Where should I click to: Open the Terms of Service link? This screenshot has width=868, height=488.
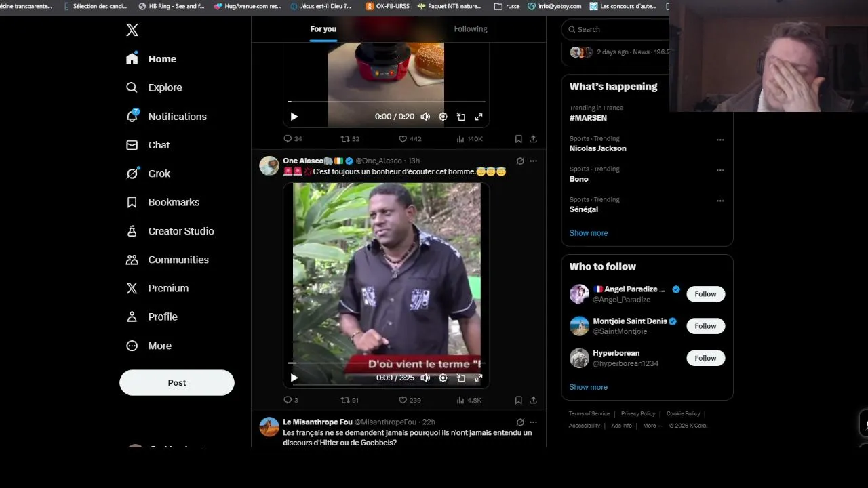589,413
